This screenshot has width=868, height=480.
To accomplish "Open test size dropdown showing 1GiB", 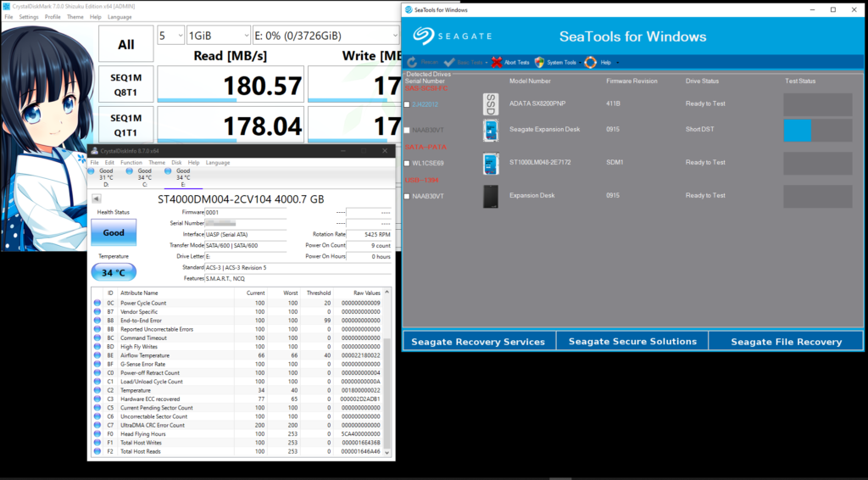I will coord(219,36).
